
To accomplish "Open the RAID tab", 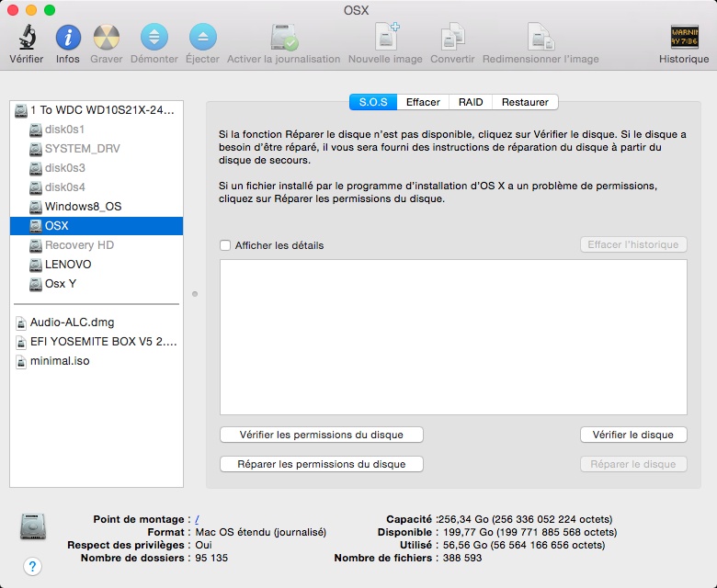I will (471, 102).
